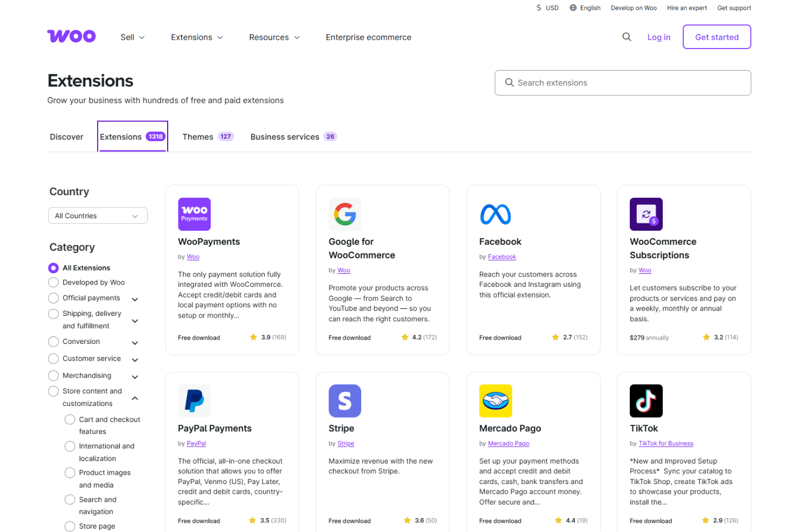Image resolution: width=798 pixels, height=532 pixels.
Task: Expand Official payments subcategories chevron
Action: (135, 299)
